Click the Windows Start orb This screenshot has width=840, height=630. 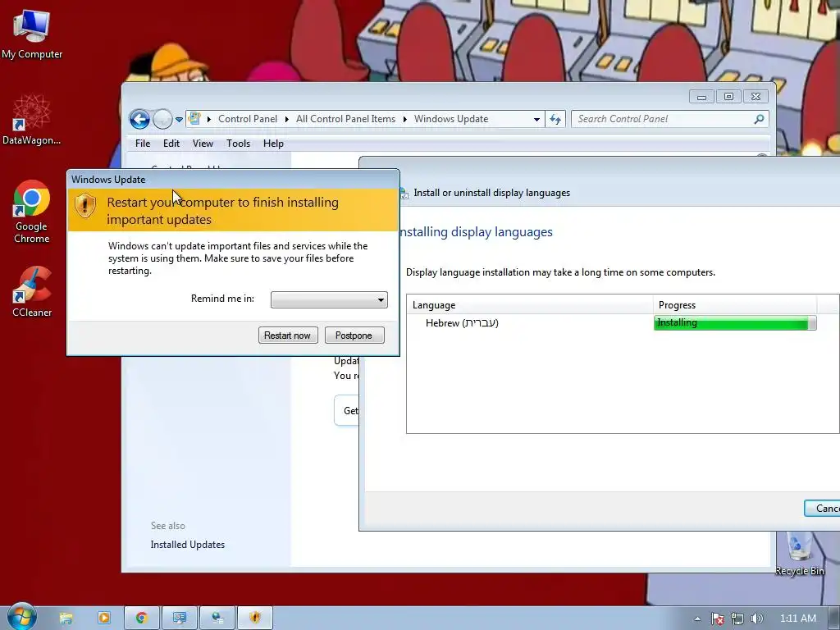click(21, 617)
